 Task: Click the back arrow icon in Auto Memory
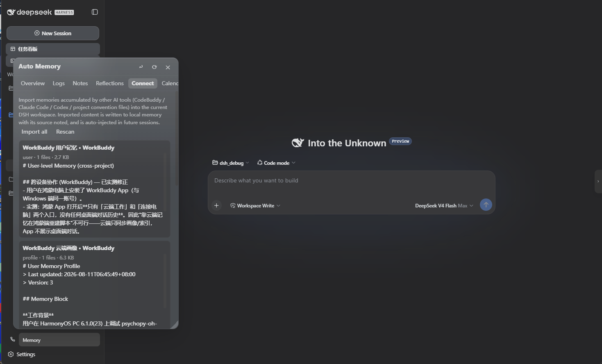(x=141, y=67)
